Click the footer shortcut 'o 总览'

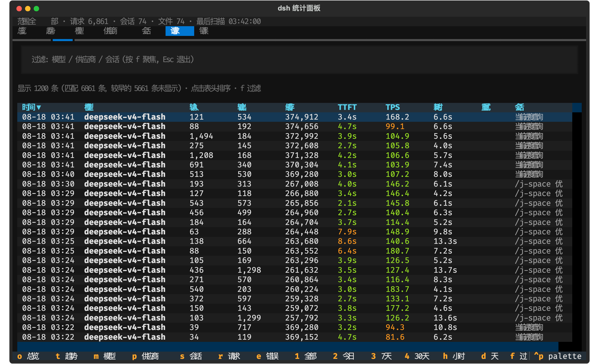(x=28, y=356)
